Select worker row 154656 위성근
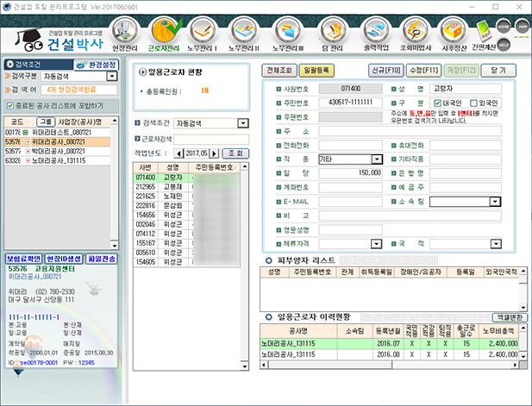This screenshot has width=532, height=406. tap(186, 215)
